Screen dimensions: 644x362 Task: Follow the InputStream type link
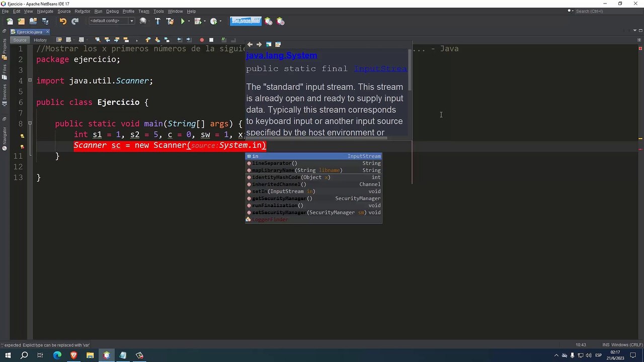(380, 68)
